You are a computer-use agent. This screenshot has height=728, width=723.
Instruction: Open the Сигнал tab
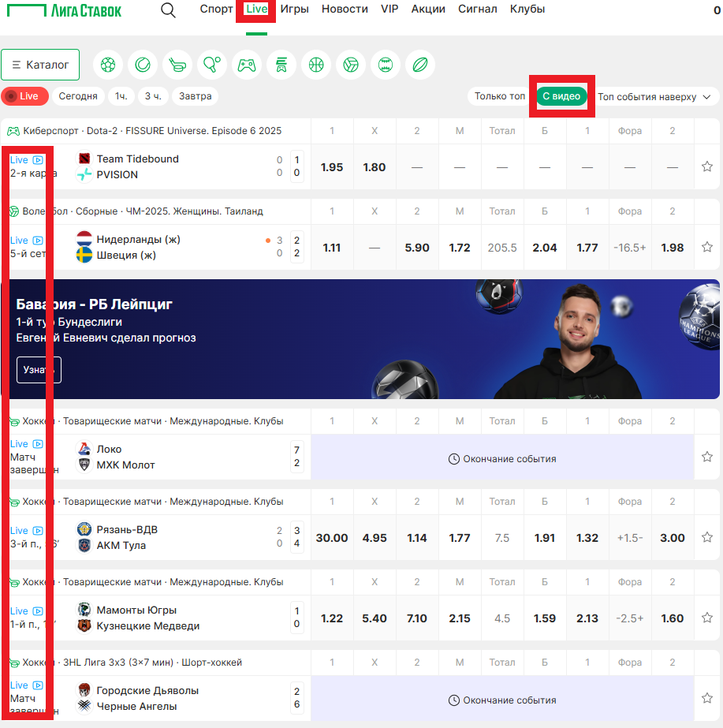(478, 9)
